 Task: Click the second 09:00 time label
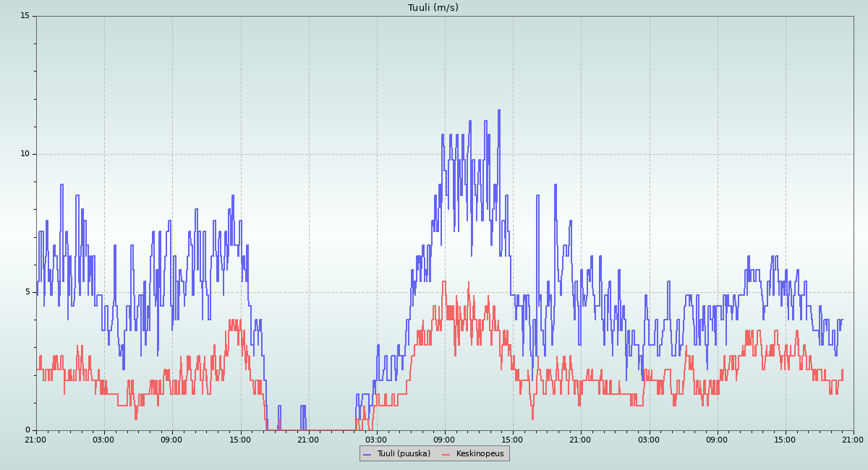pyautogui.click(x=444, y=439)
